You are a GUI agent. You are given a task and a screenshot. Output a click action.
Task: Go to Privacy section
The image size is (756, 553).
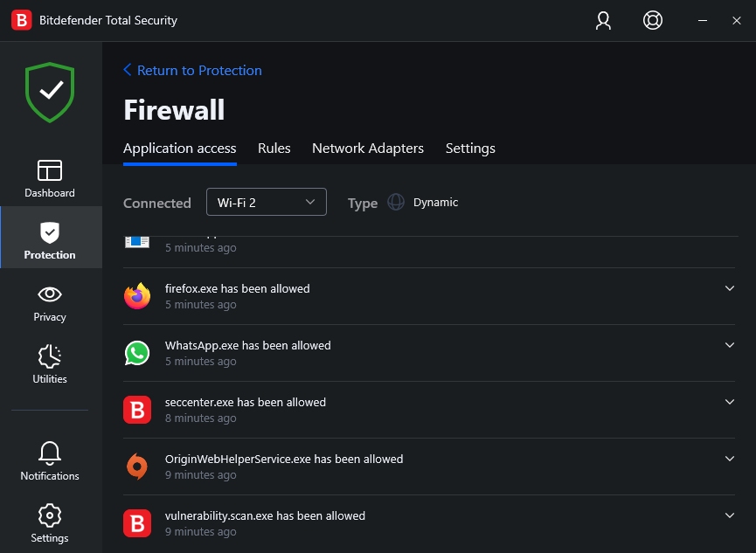(50, 302)
